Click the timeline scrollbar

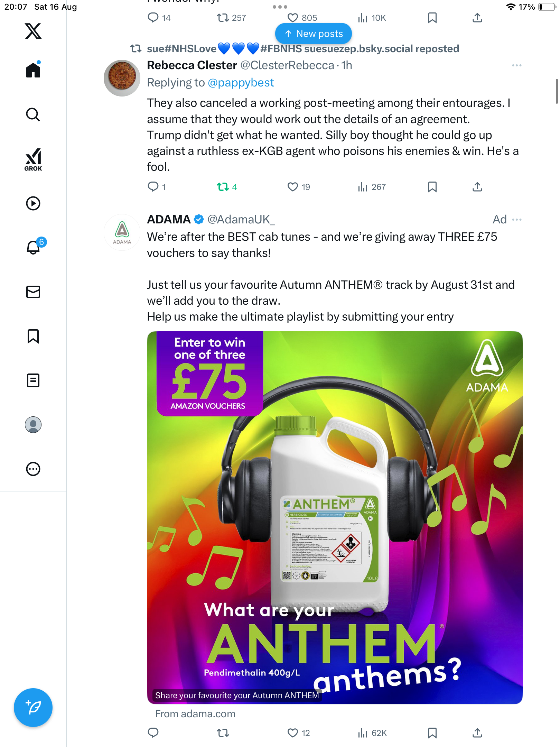tap(556, 91)
